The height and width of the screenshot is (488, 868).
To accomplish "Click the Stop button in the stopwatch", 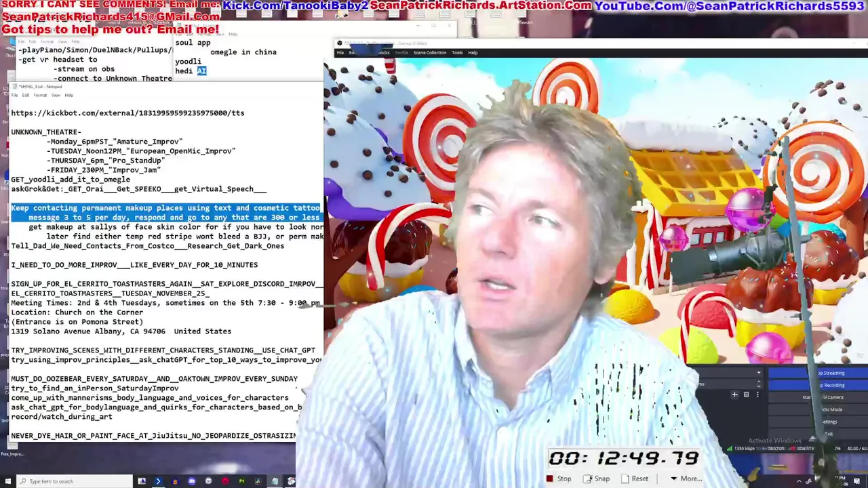I will click(x=559, y=479).
